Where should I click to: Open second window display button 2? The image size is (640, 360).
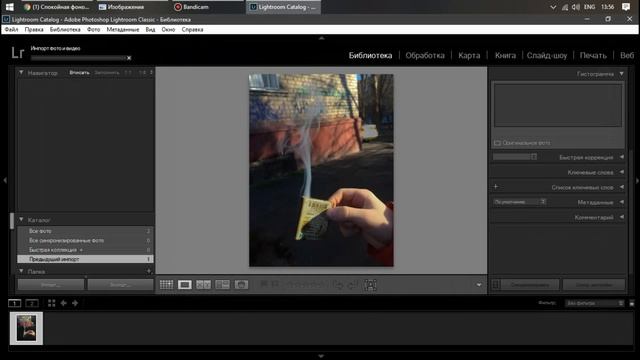32,303
